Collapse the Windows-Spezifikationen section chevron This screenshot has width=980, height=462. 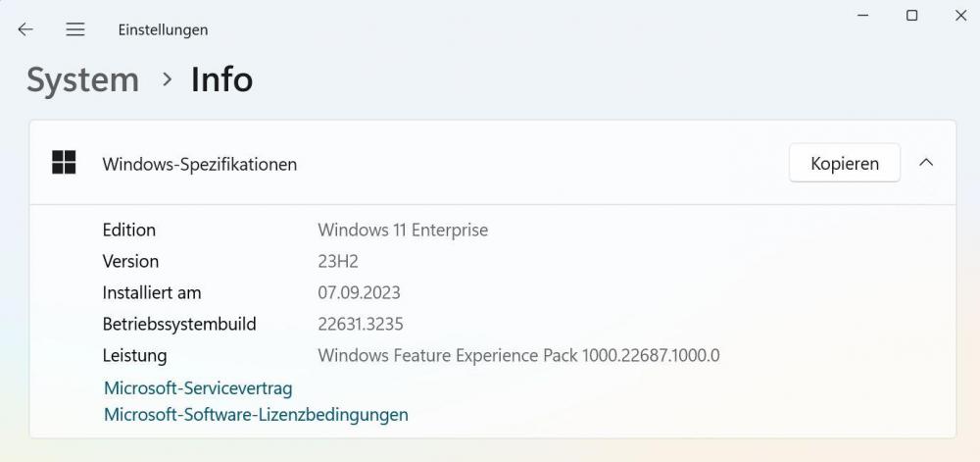(x=926, y=163)
